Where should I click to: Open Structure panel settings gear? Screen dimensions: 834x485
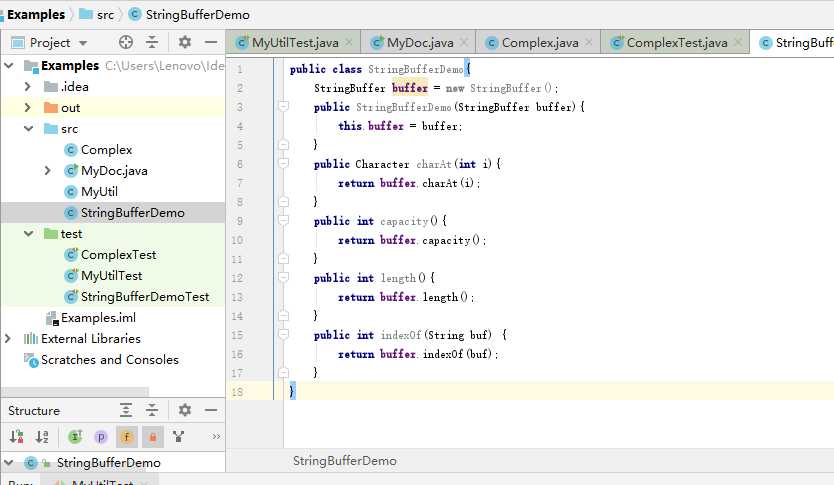pyautogui.click(x=185, y=410)
